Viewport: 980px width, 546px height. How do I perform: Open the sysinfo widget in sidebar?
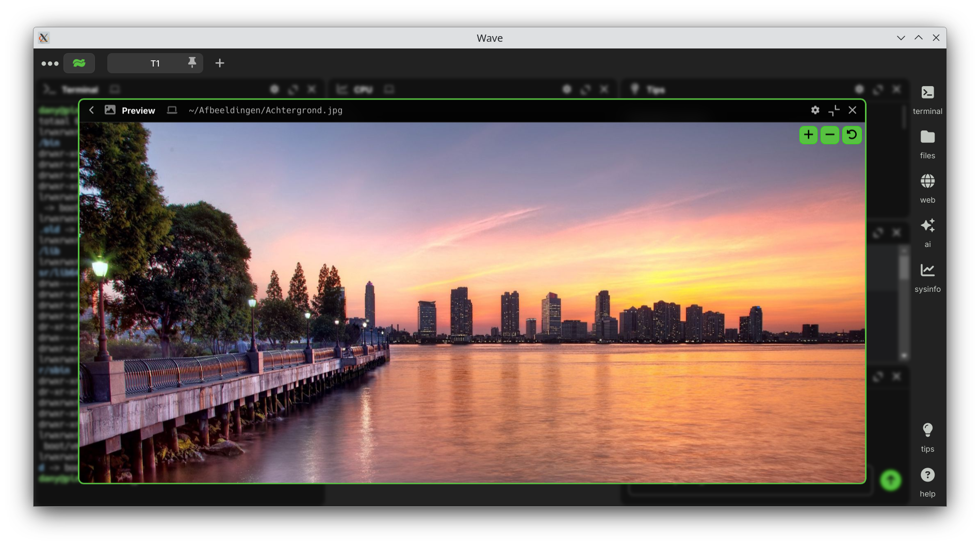tap(927, 278)
